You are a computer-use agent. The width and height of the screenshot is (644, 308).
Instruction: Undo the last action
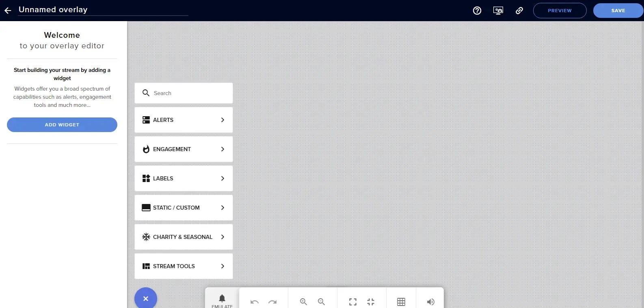point(255,302)
